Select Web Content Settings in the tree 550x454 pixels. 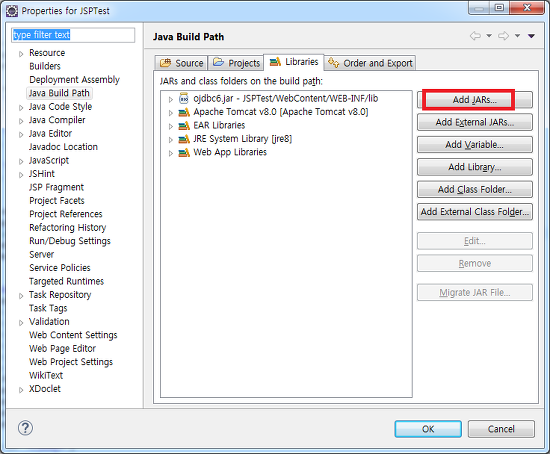(73, 335)
